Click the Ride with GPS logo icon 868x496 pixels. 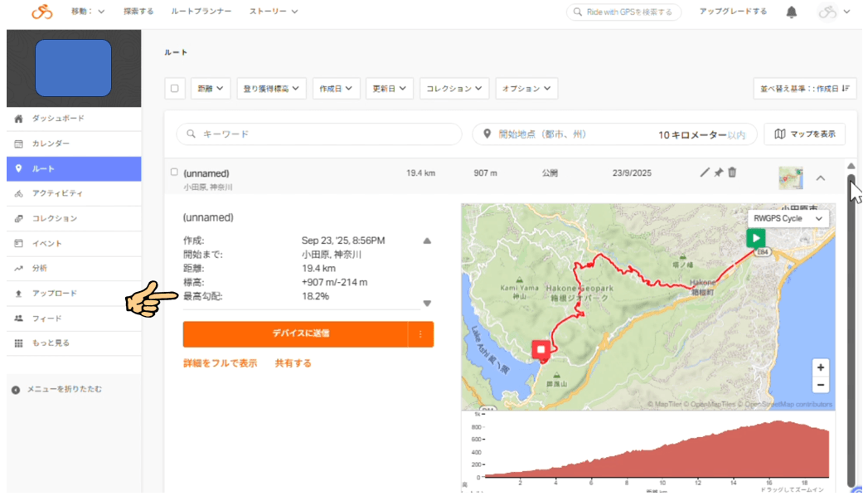tap(41, 12)
